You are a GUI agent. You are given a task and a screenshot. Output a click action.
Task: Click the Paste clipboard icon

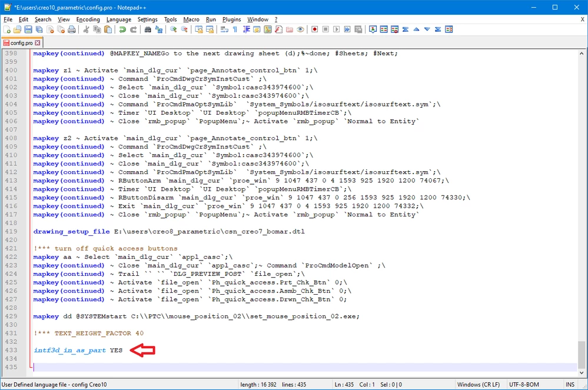coord(108,29)
